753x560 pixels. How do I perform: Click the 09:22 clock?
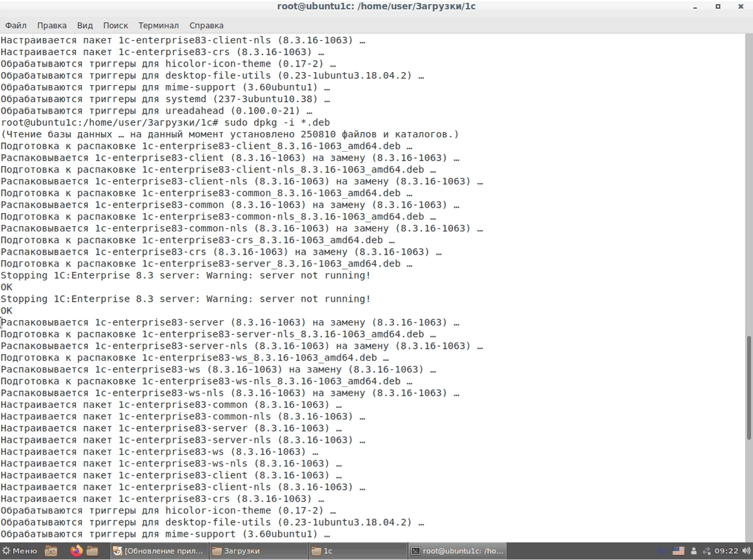click(x=727, y=551)
